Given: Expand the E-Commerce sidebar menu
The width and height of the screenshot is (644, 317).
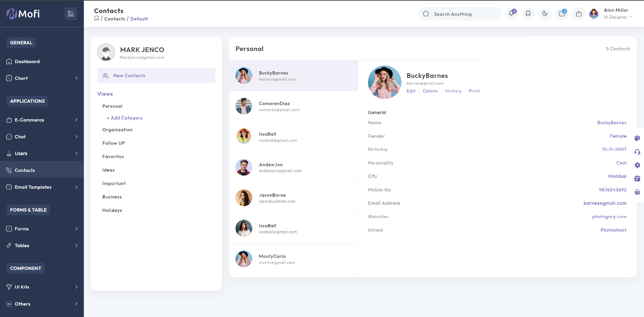Looking at the screenshot, I should [x=42, y=120].
